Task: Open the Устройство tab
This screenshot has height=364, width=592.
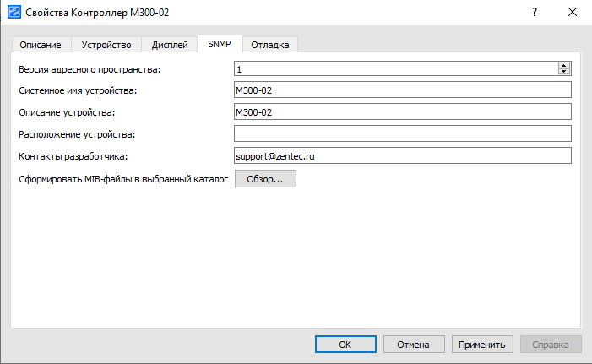Action: (106, 45)
